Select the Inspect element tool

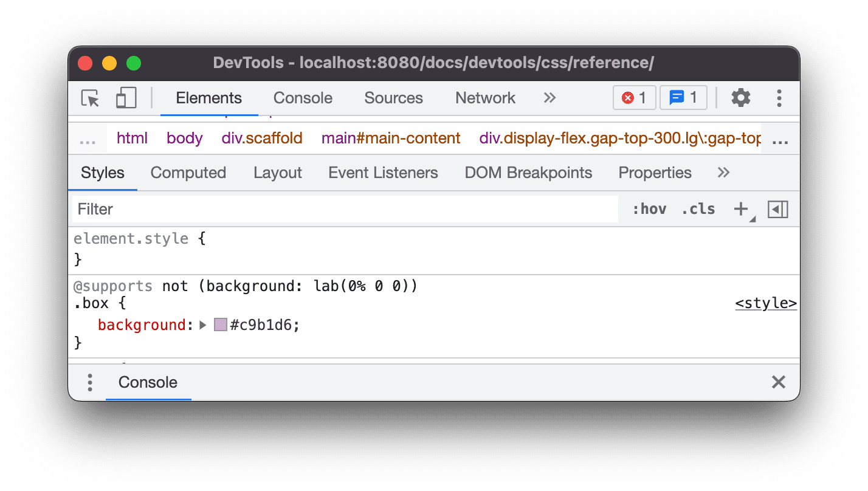(x=89, y=98)
